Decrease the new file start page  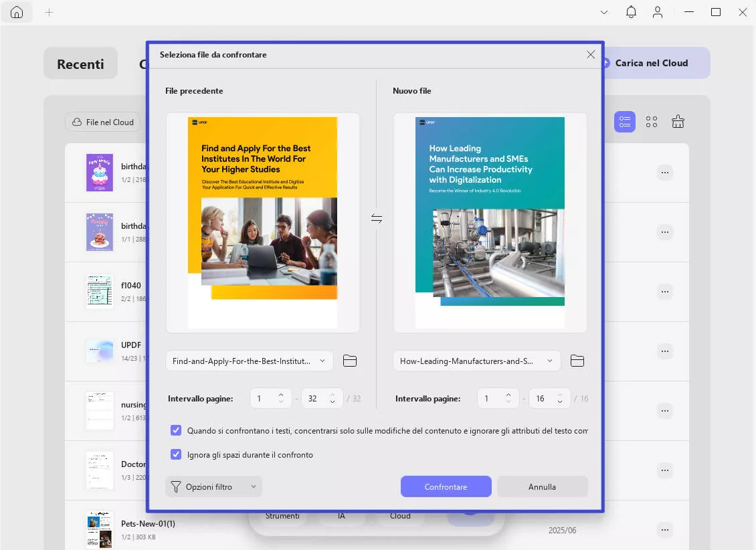[508, 402]
